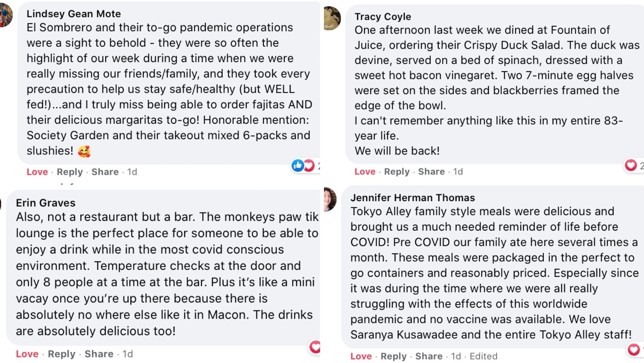Reply to Tracy Coyle's comment
Screen dimensions: 644x363
pos(397,172)
